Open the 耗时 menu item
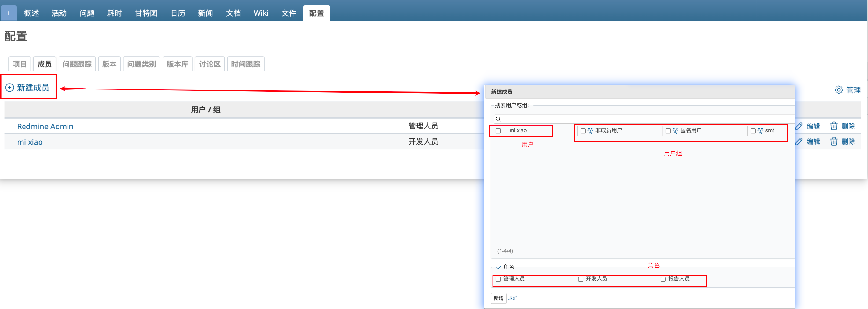 click(114, 13)
